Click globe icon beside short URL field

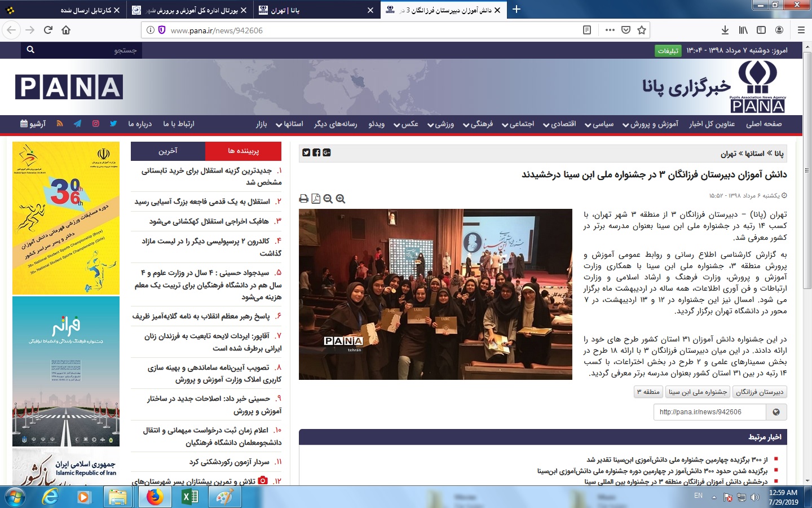pyautogui.click(x=776, y=412)
